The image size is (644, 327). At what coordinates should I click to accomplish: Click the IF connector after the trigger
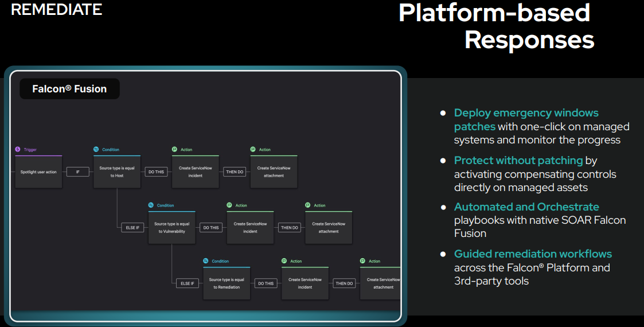pyautogui.click(x=78, y=172)
